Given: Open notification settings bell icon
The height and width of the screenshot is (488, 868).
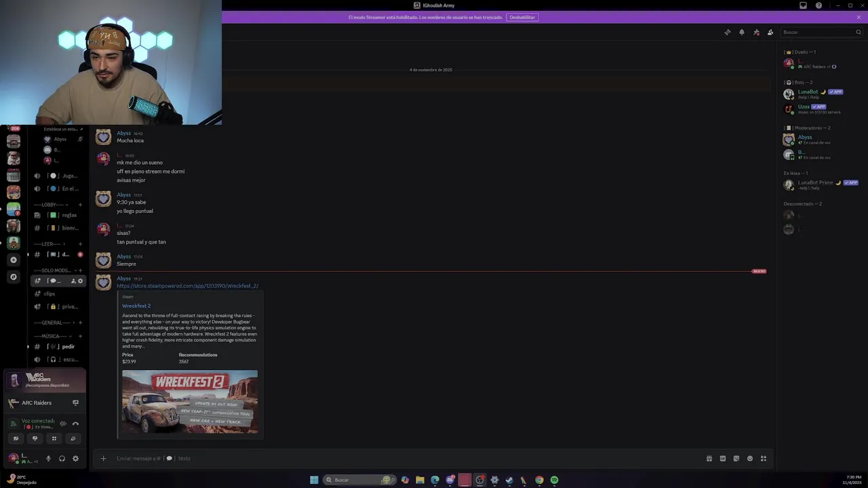Looking at the screenshot, I should point(742,32).
